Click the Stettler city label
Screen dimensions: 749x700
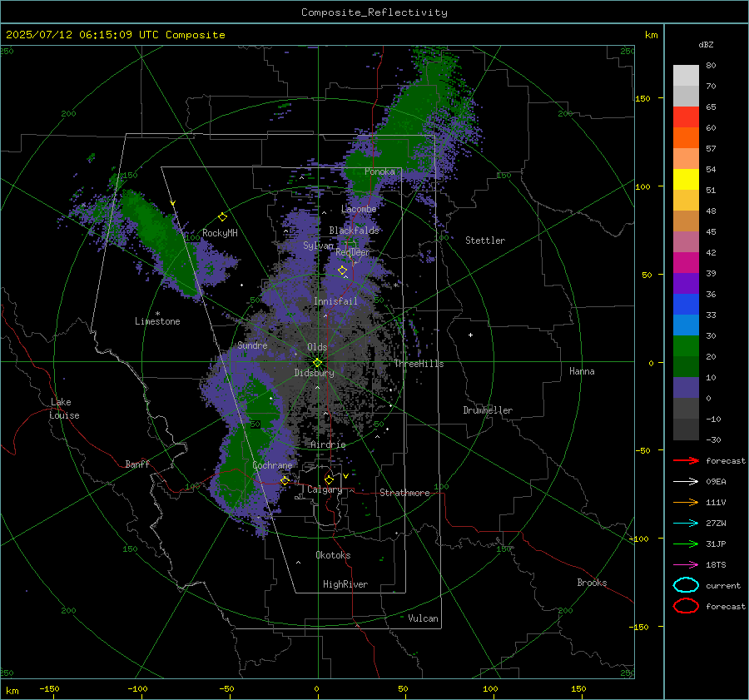click(485, 241)
